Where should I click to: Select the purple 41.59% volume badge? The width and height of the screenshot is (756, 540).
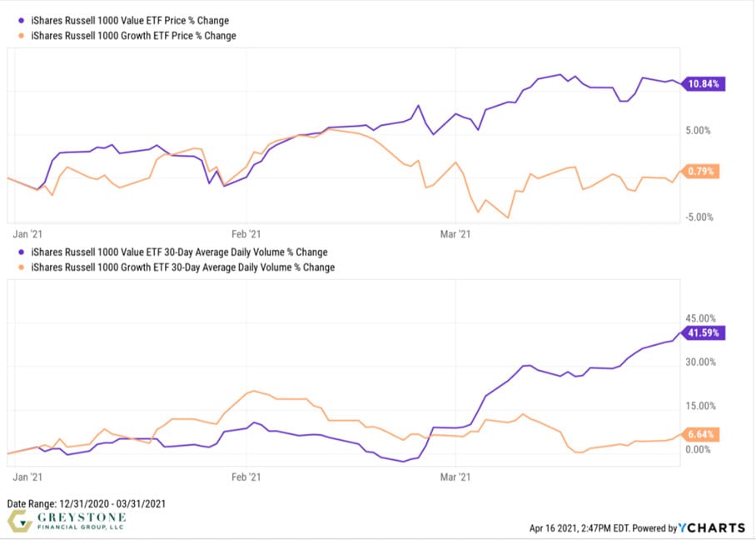pos(704,332)
